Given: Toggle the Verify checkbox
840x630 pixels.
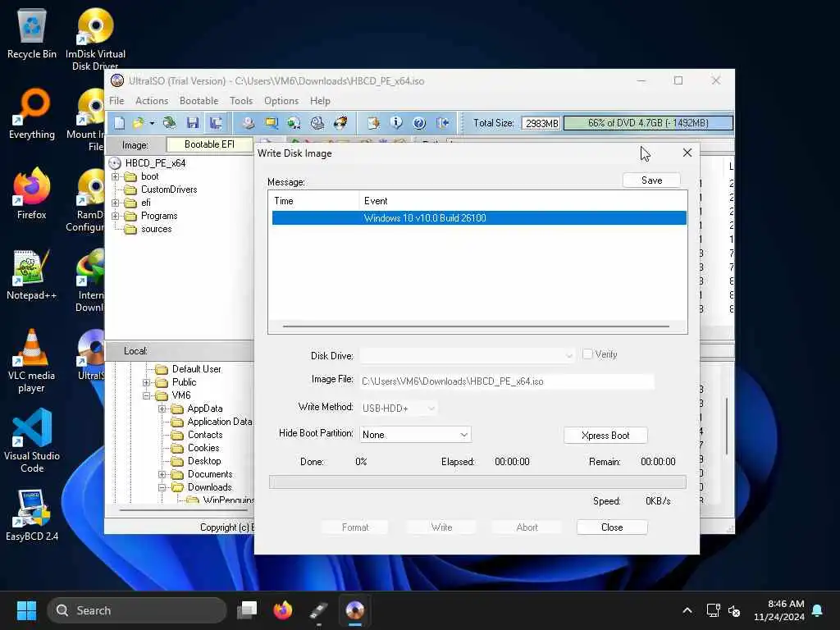Looking at the screenshot, I should (587, 354).
